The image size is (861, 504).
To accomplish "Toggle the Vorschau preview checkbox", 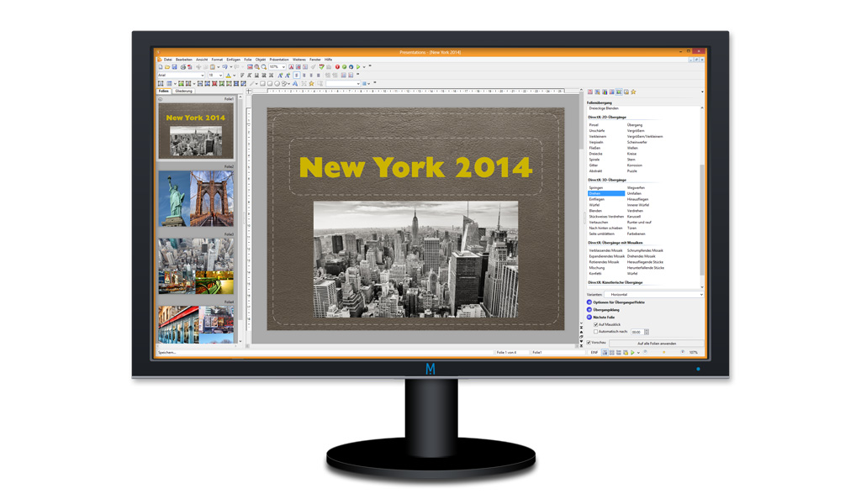I will (589, 343).
